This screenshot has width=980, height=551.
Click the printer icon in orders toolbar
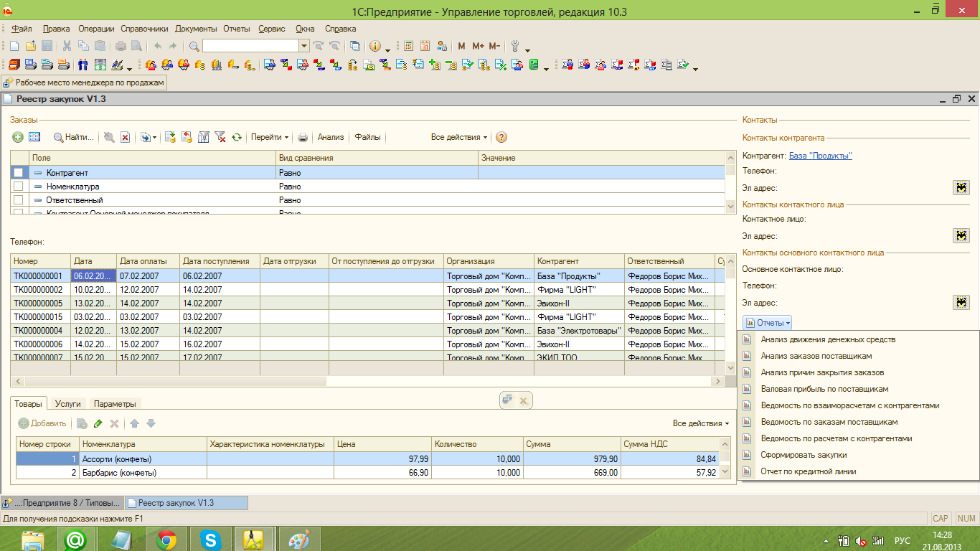click(303, 137)
